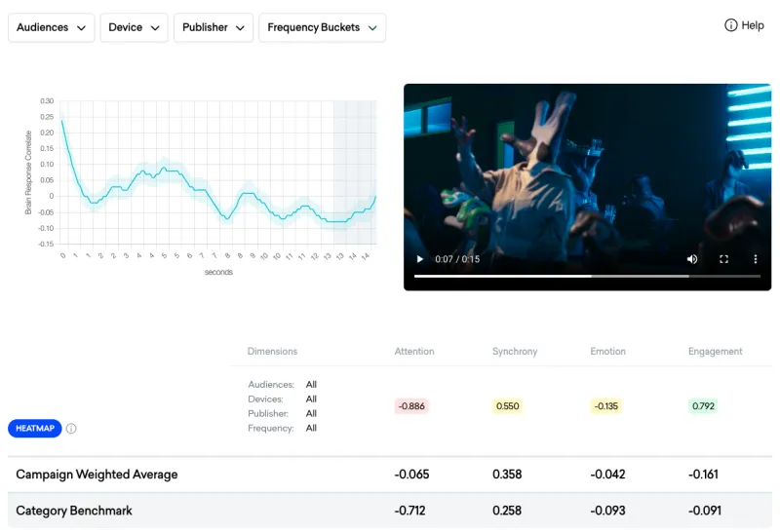Click the -0.161 campaign engagement value
Image resolution: width=780 pixels, height=532 pixels.
point(703,475)
